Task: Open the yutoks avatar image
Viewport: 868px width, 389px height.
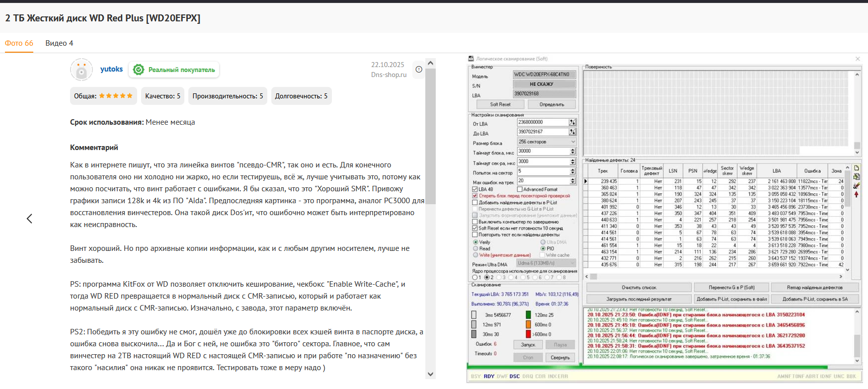Action: 81,70
